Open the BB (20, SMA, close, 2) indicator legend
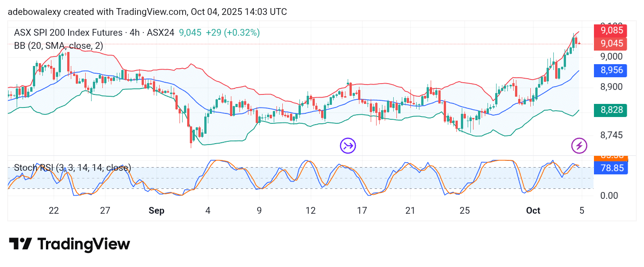 point(59,46)
